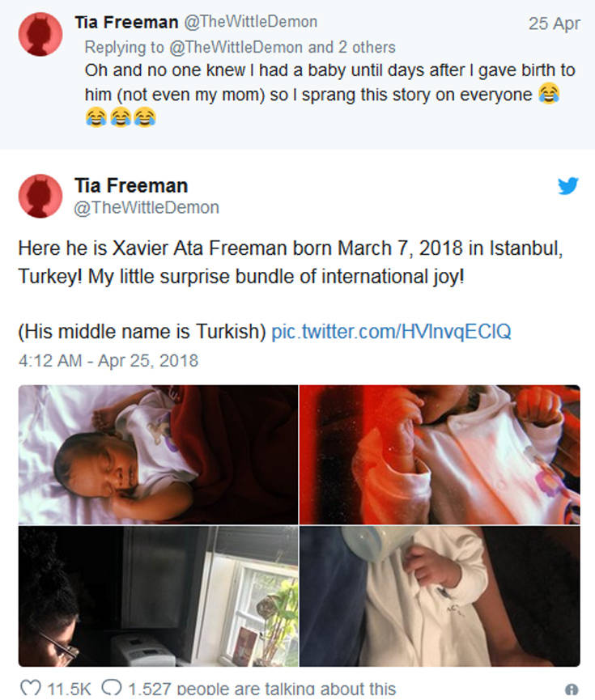Click the 'Replying to @TheWittleDemon and 2 others' text
This screenshot has height=700, width=595.
[240, 47]
